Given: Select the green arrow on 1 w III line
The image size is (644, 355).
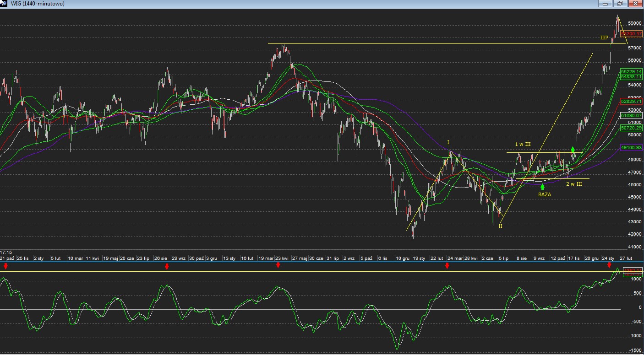Looking at the screenshot, I should pyautogui.click(x=573, y=149).
